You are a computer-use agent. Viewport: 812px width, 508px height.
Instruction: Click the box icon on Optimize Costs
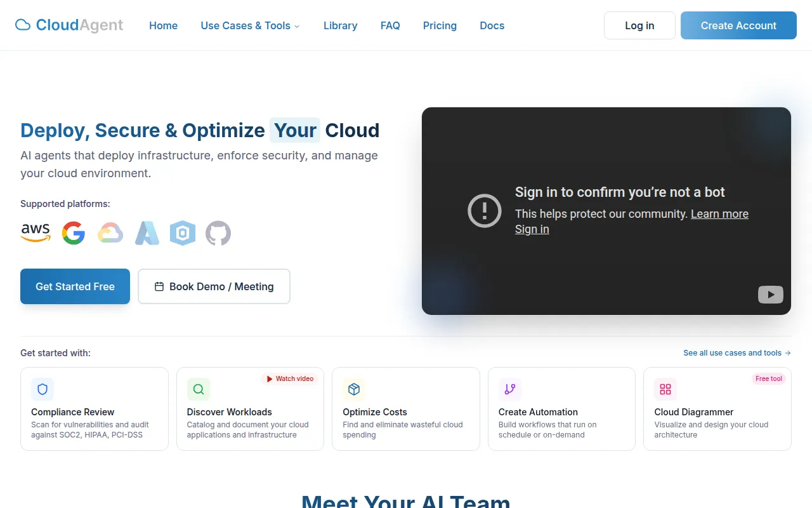[354, 389]
